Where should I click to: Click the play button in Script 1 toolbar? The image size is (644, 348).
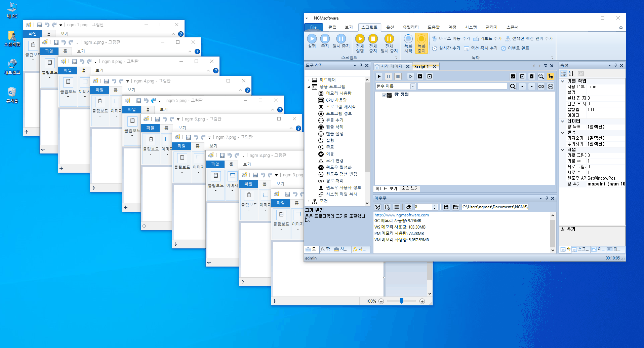tap(379, 76)
